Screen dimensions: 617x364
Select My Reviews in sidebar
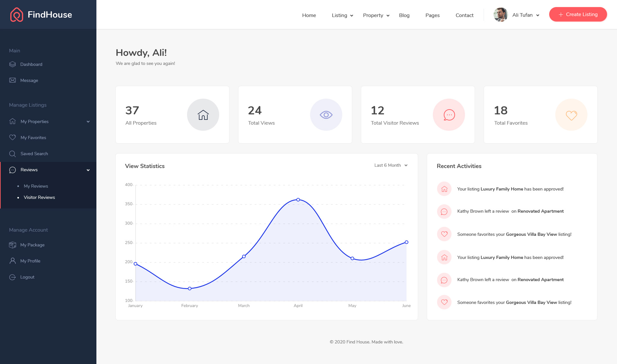36,186
